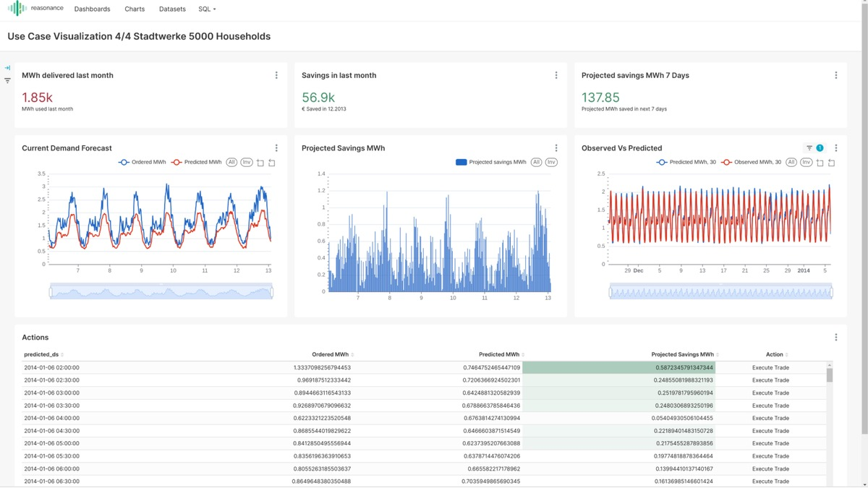Viewport: 868px width, 488px height.
Task: Toggle the Observed MWh, 30 legend series
Action: pyautogui.click(x=752, y=163)
